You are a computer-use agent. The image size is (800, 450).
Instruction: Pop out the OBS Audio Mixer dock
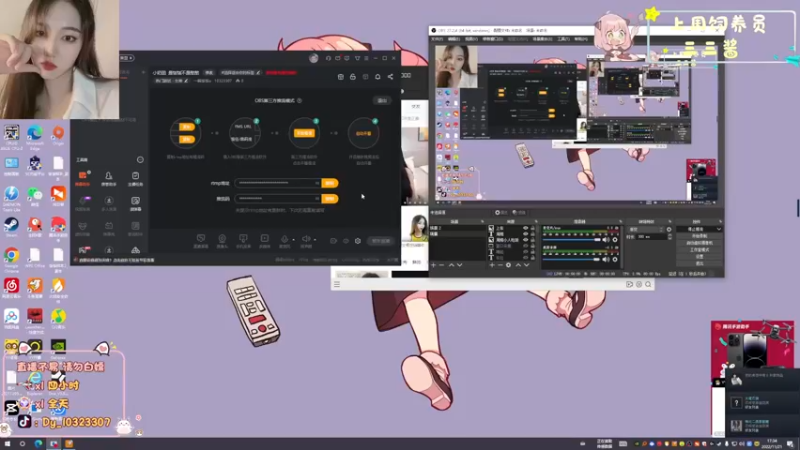pyautogui.click(x=621, y=222)
